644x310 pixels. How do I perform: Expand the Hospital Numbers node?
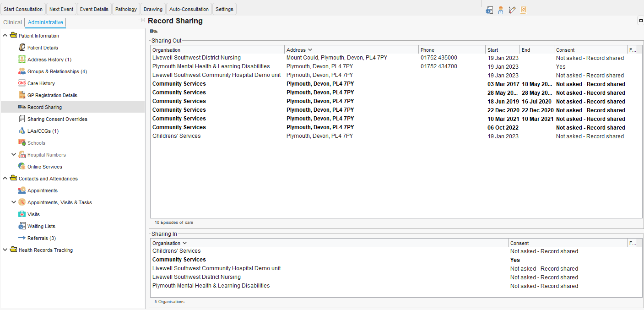14,155
